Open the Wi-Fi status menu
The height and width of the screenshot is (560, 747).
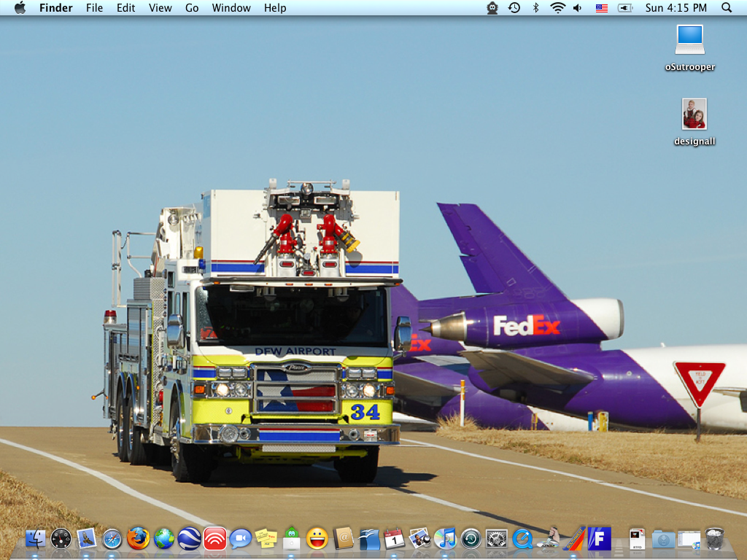coord(557,7)
